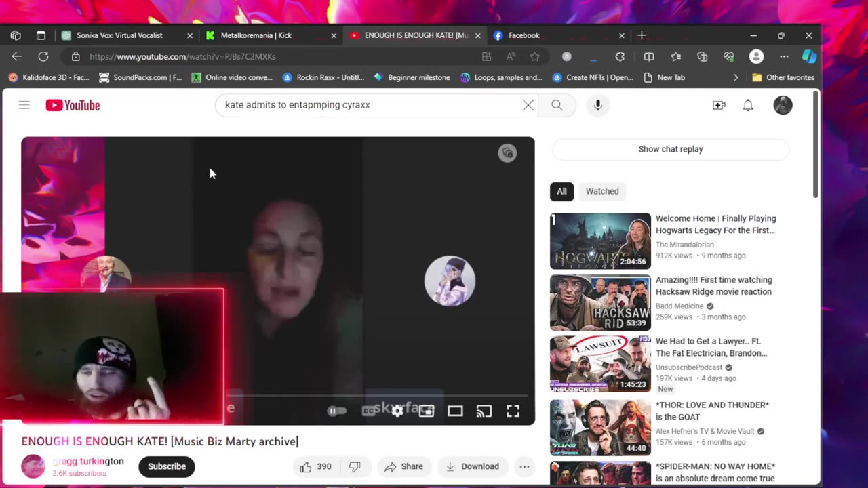Download the video
Screen dimensions: 868x488
(473, 466)
